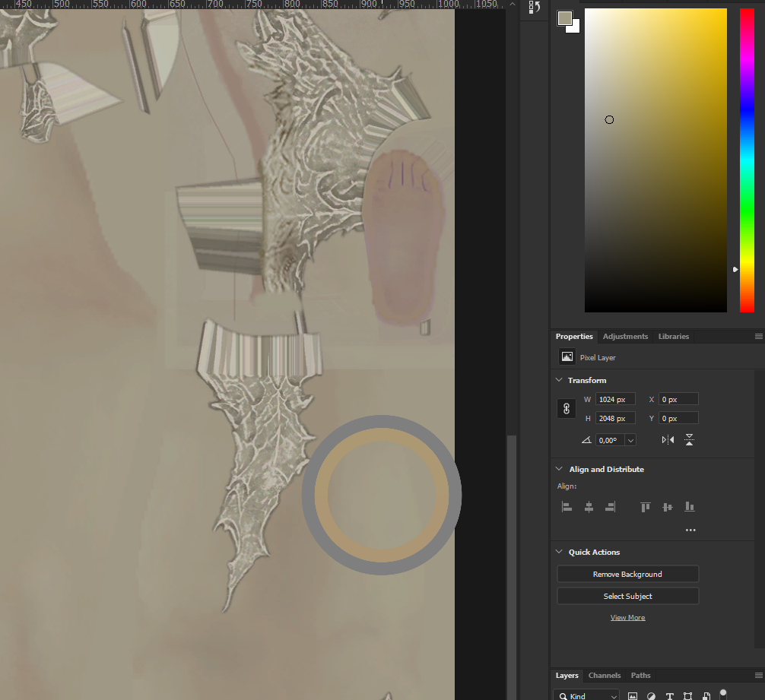This screenshot has width=765, height=700.
Task: Click the Remove Background button
Action: (x=627, y=575)
